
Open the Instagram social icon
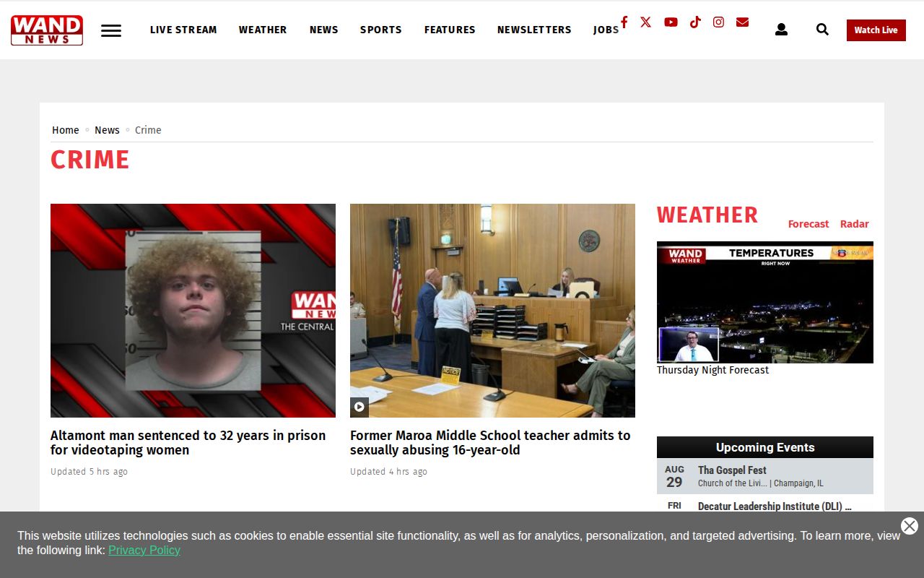coord(718,22)
